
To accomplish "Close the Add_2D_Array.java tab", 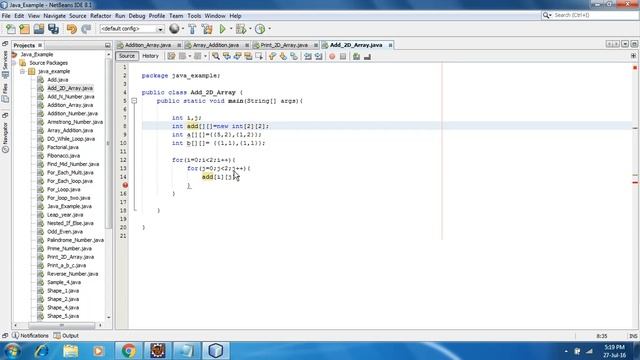I will pos(390,45).
